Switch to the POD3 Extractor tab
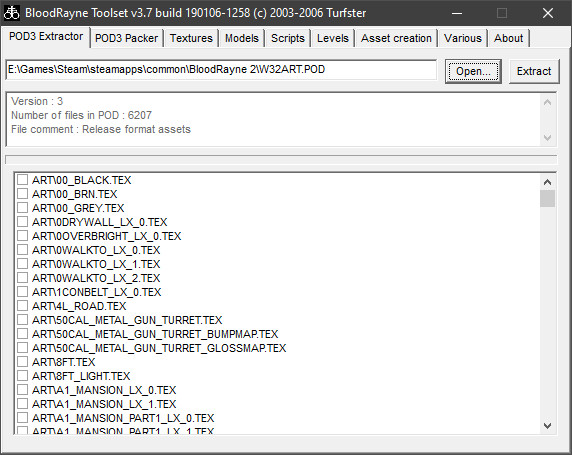This screenshot has height=455, width=572. tap(46, 36)
